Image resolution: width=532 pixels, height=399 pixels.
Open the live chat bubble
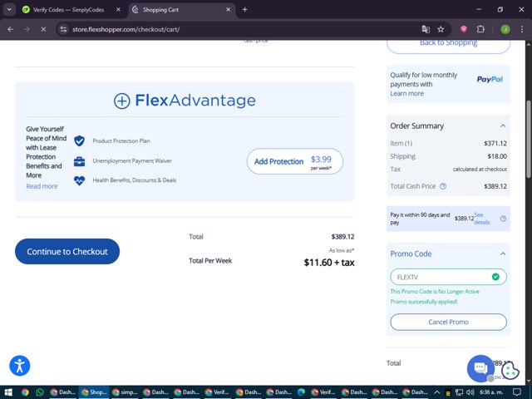point(480,368)
